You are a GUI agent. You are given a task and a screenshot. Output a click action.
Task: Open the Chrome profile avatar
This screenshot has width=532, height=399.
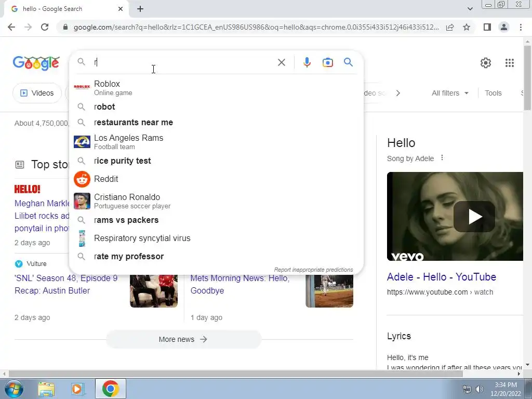click(504, 27)
